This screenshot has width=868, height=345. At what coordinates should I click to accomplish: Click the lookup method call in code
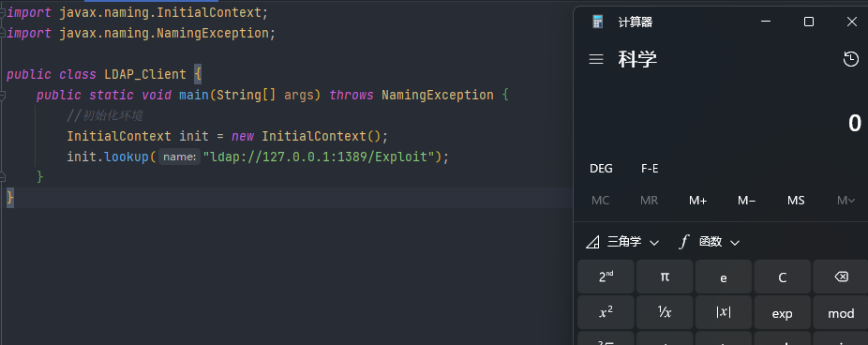(127, 157)
